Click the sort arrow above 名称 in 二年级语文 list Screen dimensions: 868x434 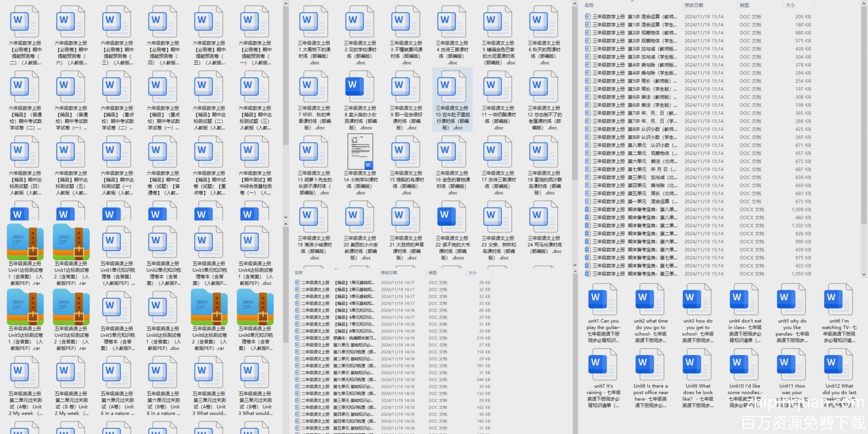coord(335,269)
